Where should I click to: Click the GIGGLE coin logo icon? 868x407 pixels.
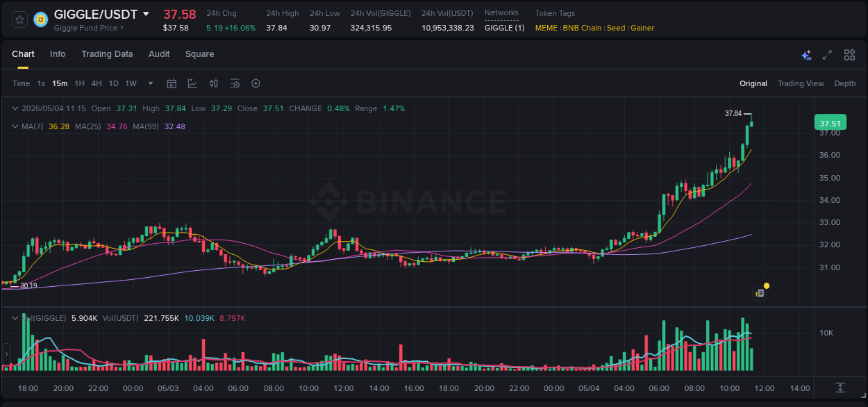click(x=41, y=19)
